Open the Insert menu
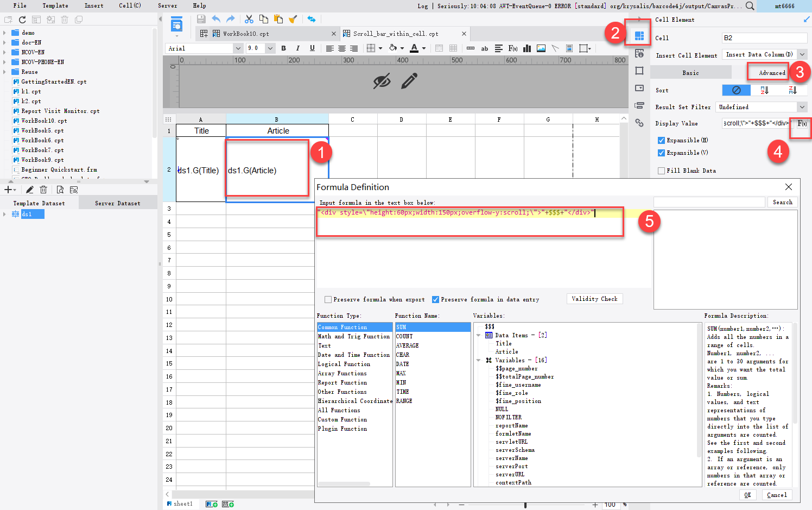Image resolution: width=812 pixels, height=510 pixels. tap(94, 6)
